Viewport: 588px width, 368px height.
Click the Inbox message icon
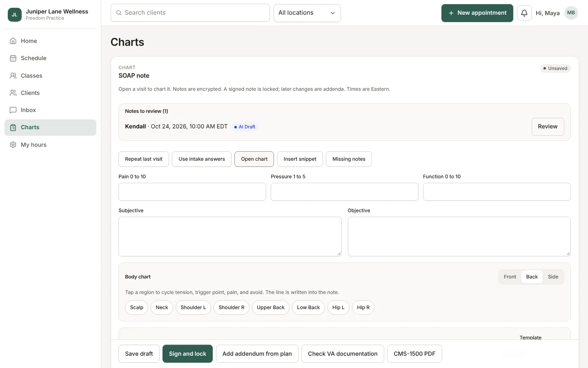coord(13,110)
